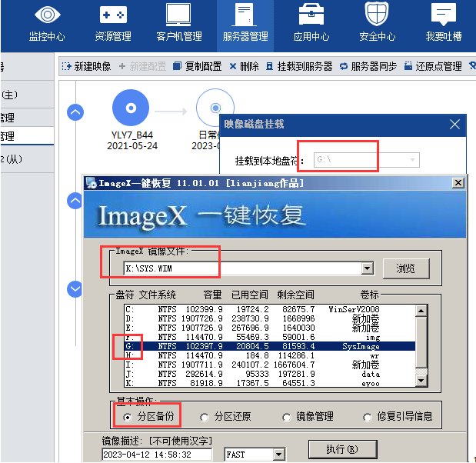The width and height of the screenshot is (476, 463).
Task: Click the 复制配置 copy icon
Action: [x=177, y=66]
